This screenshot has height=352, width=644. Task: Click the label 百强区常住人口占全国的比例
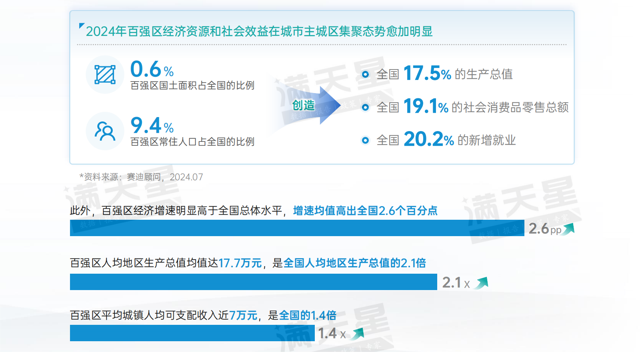point(192,142)
